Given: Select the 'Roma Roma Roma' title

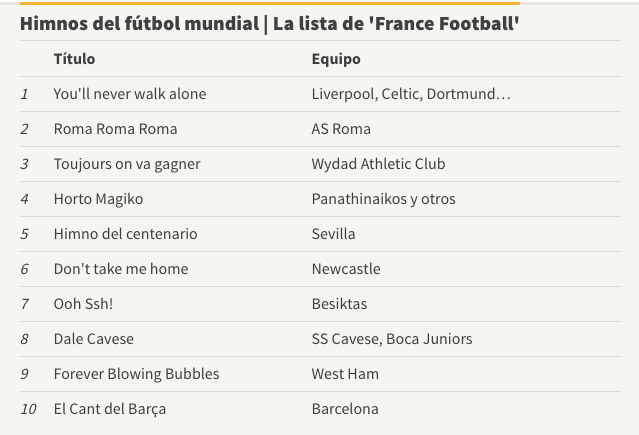Looking at the screenshot, I should tap(115, 129).
